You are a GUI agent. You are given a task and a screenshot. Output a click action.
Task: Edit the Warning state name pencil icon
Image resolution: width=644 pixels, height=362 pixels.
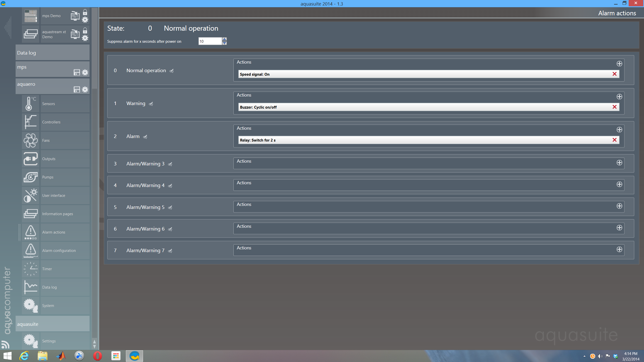151,104
